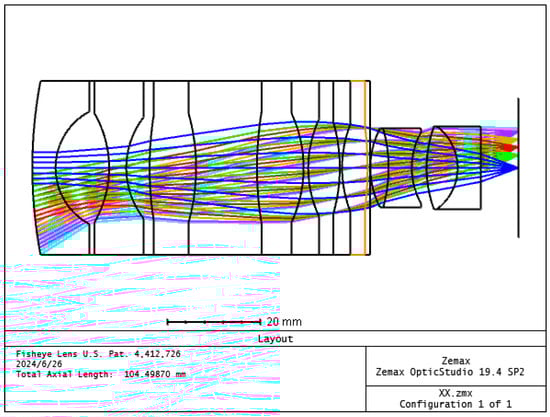The image size is (550, 417).
Task: Click the 'XX.zmx' file name
Action: 455,393
